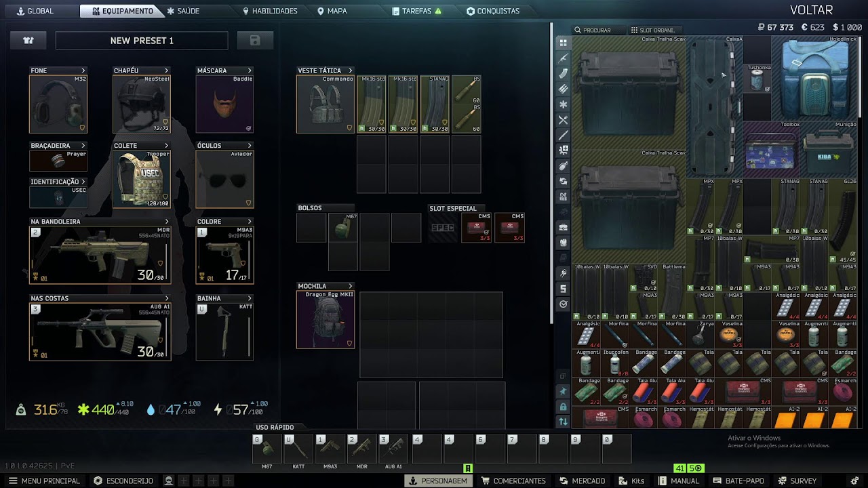Select the MDR rifle in sling slot
868x488 pixels.
100,255
